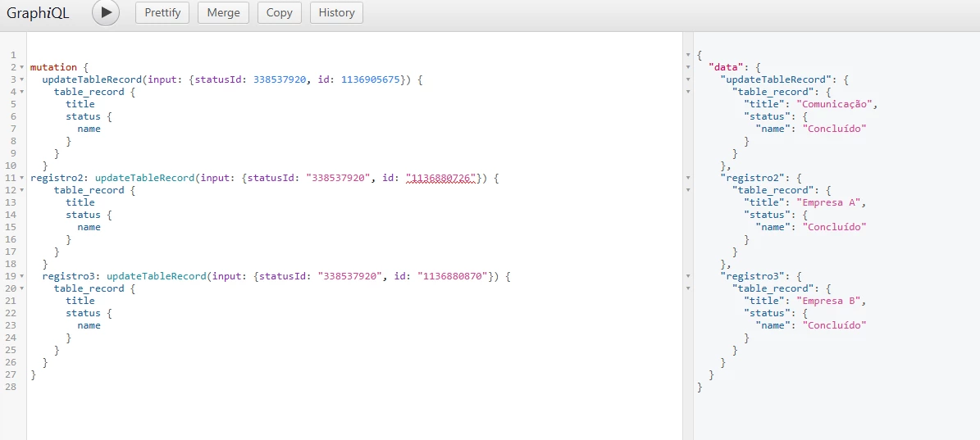Collapse the "data" object in the result pane
The height and width of the screenshot is (440, 980).
click(688, 67)
